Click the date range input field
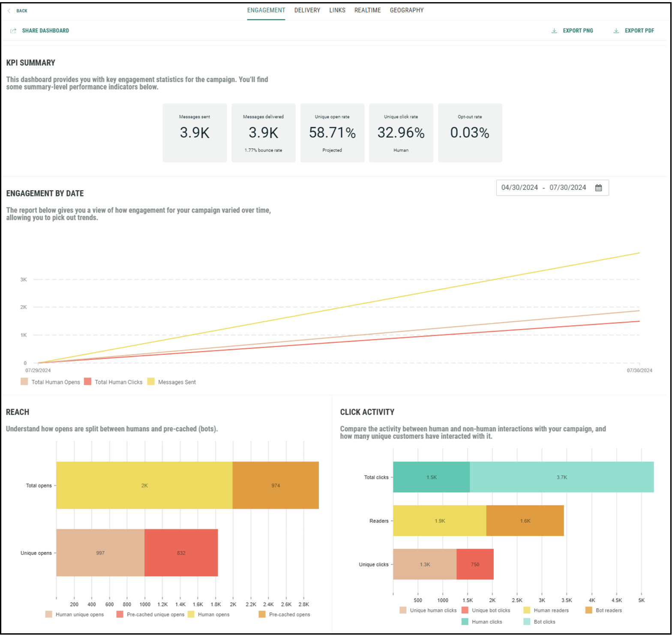 543,188
